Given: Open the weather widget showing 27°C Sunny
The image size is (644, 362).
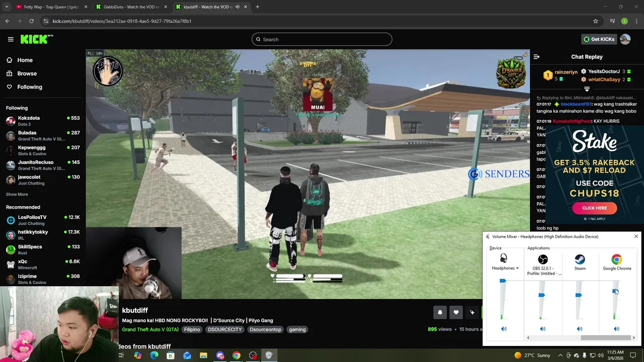Looking at the screenshot, I should click(532, 355).
